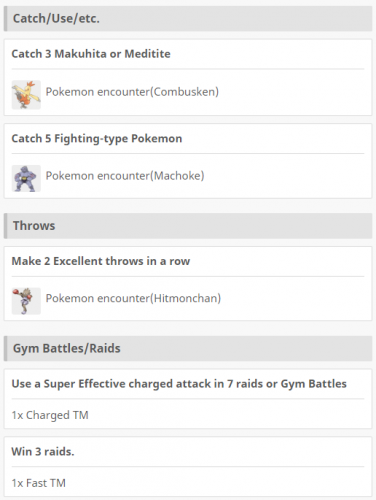Click the 1x Fast TM reward
Viewport: 376px width, 500px height.
pos(39,483)
